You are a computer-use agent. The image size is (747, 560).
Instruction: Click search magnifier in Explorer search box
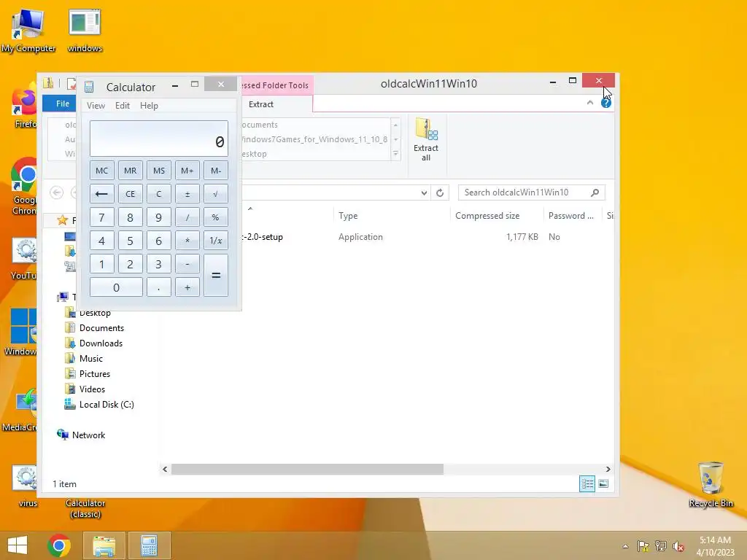pyautogui.click(x=595, y=192)
